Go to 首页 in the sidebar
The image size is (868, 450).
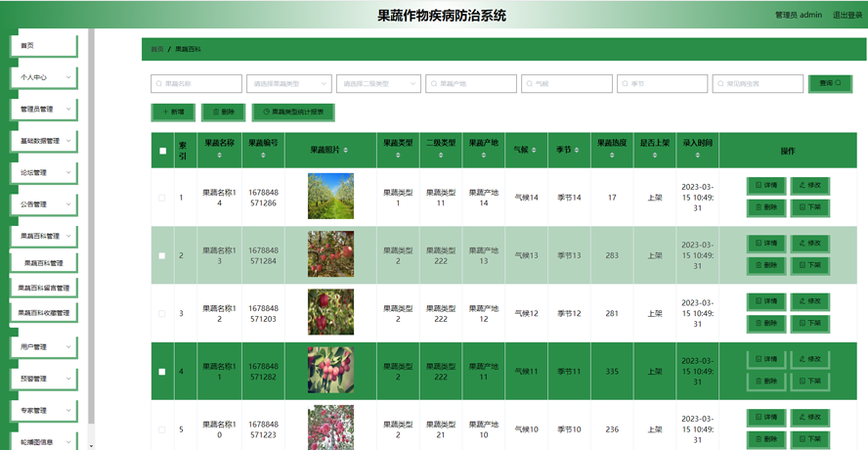click(44, 46)
